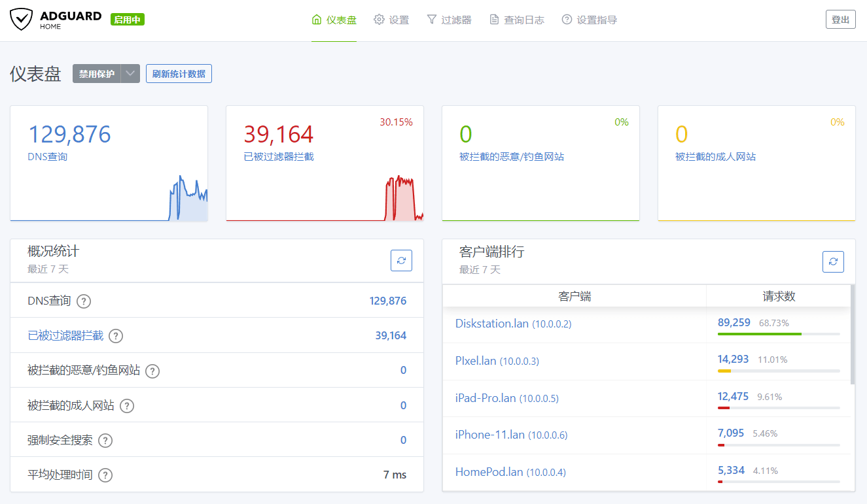The image size is (867, 504).
Task: Refresh the 客户端排行 panel via its refresh icon
Action: pos(833,261)
